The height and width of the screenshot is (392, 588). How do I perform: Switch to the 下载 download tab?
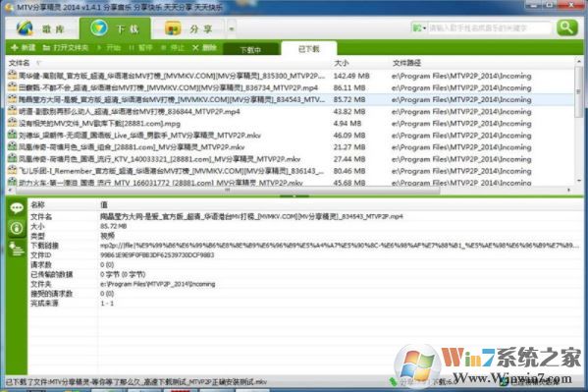(x=115, y=28)
